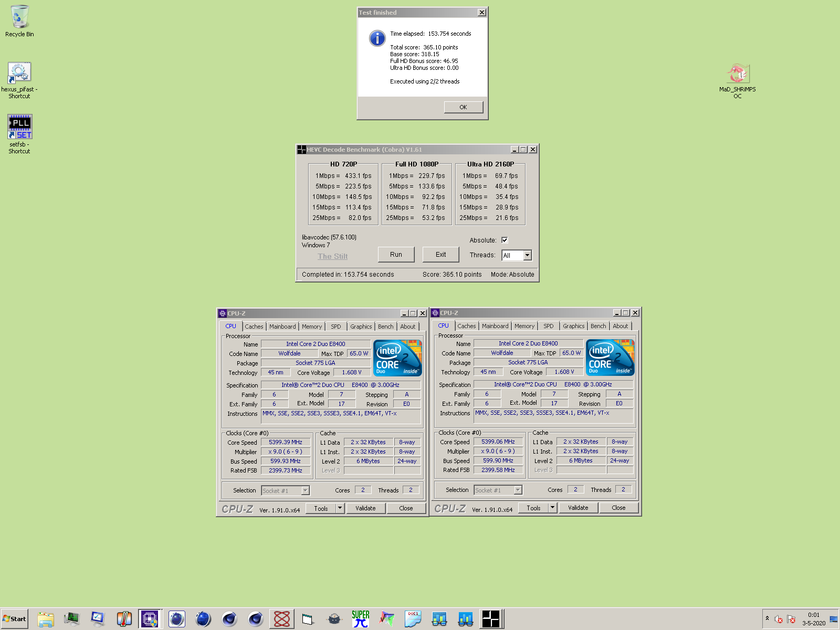Click the right CPU-Z title bar icon
Image resolution: width=840 pixels, height=630 pixels.
[435, 313]
